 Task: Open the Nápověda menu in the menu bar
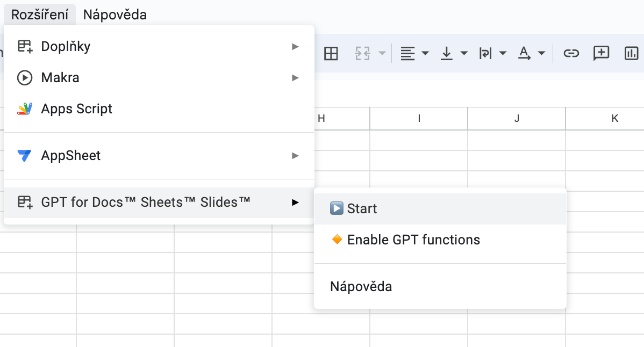115,15
